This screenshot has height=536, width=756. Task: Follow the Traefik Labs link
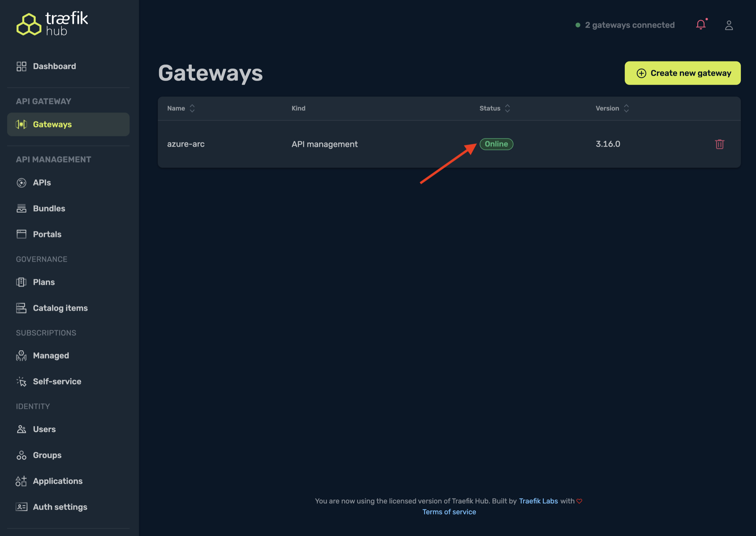[538, 501]
